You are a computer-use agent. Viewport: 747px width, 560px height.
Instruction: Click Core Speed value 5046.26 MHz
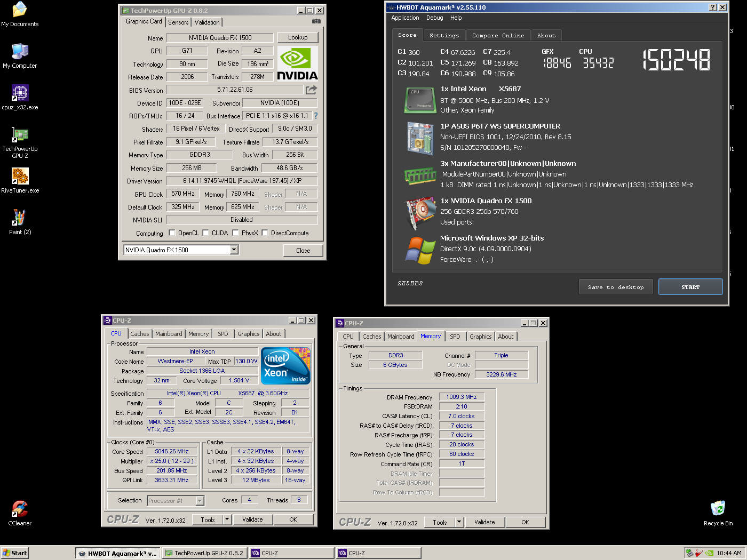point(172,451)
